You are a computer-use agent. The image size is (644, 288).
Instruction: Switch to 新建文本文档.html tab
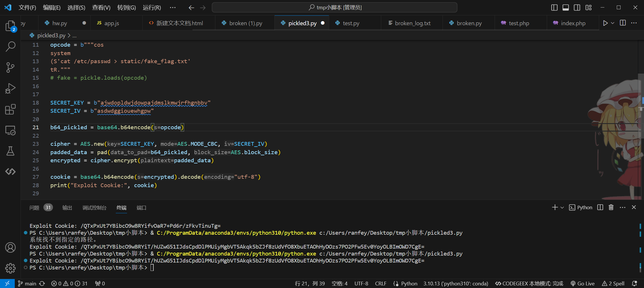point(179,23)
